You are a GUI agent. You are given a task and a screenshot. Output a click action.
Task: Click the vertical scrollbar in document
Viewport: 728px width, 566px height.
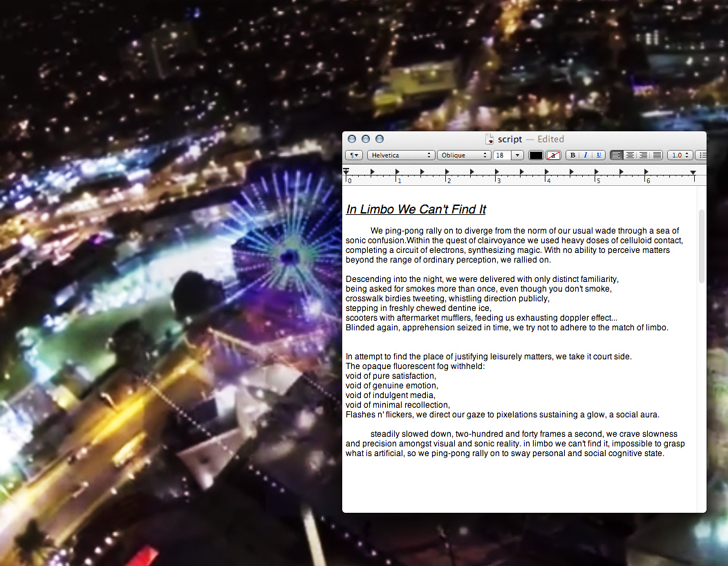[x=702, y=247]
